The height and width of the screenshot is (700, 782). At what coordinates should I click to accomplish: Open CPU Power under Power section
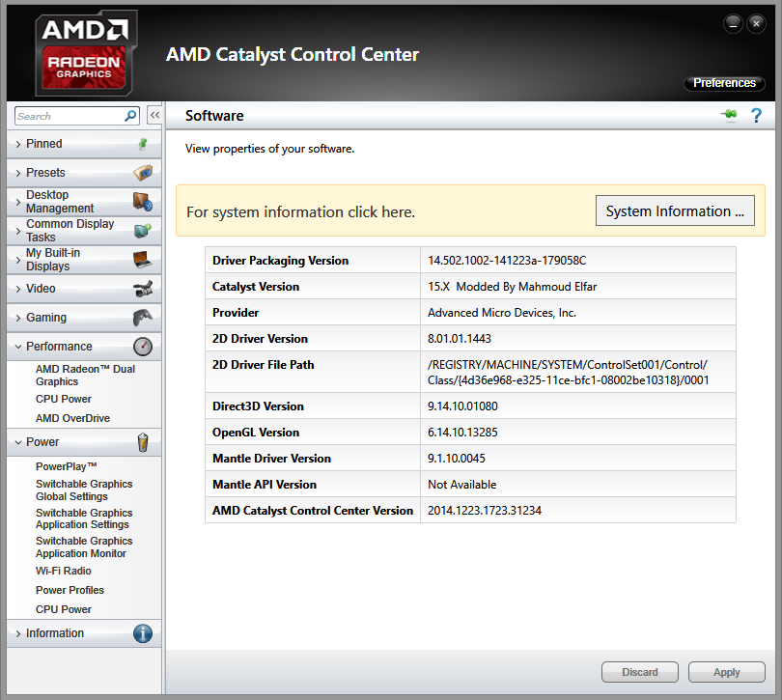click(64, 609)
